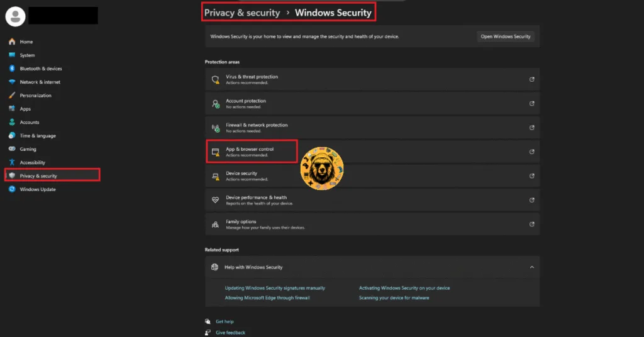Click the user profile avatar picture
This screenshot has height=337, width=644.
tap(14, 16)
